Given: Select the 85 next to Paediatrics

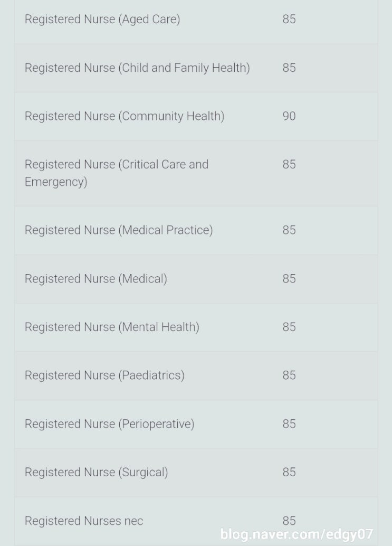Looking at the screenshot, I should (289, 375).
